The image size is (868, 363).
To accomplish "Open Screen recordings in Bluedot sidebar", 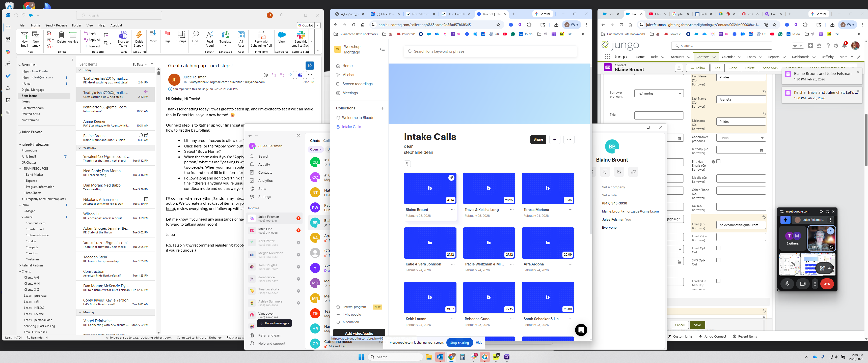I will 357,84.
